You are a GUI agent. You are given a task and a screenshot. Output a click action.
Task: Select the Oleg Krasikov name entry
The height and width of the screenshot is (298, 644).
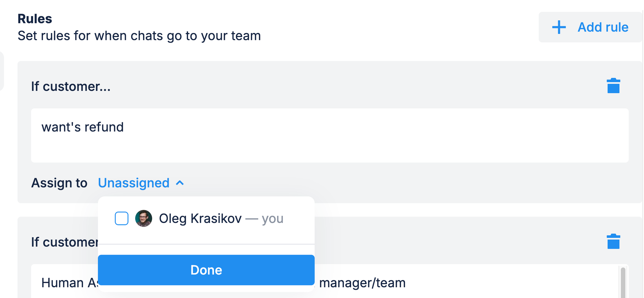[200, 218]
